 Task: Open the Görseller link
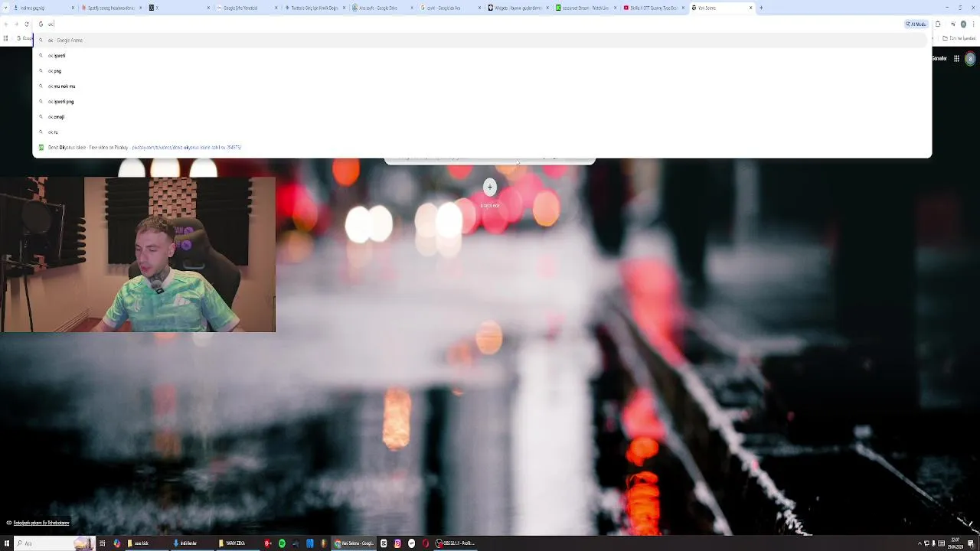coord(939,58)
